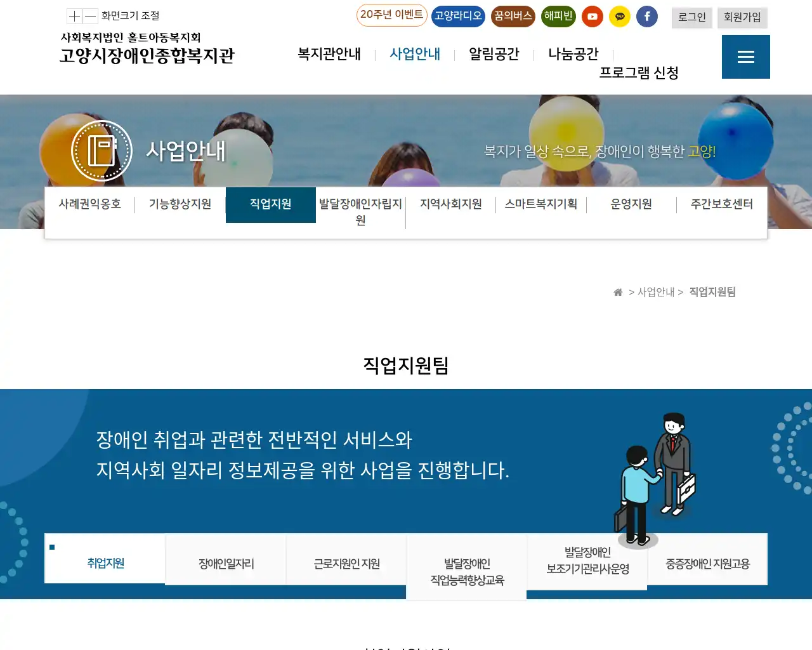
Task: Select the 발달장애인자립지원 submenu
Action: 361,212
